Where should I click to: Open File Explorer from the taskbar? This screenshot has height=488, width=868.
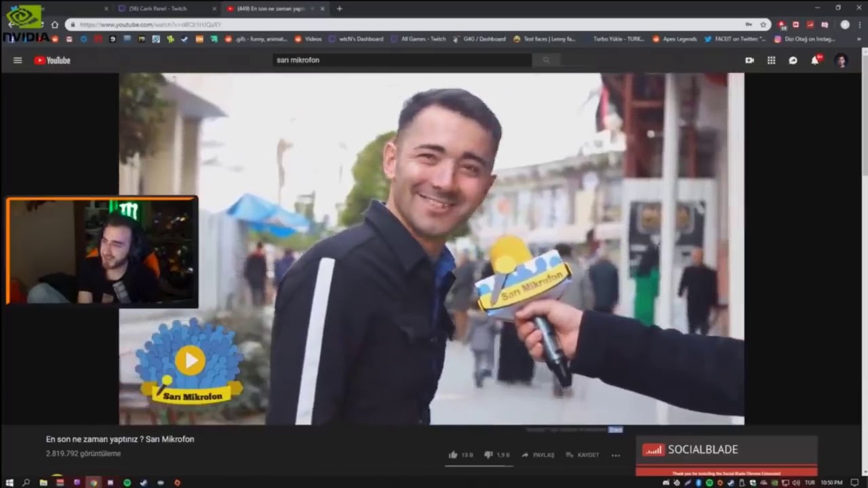(x=43, y=483)
